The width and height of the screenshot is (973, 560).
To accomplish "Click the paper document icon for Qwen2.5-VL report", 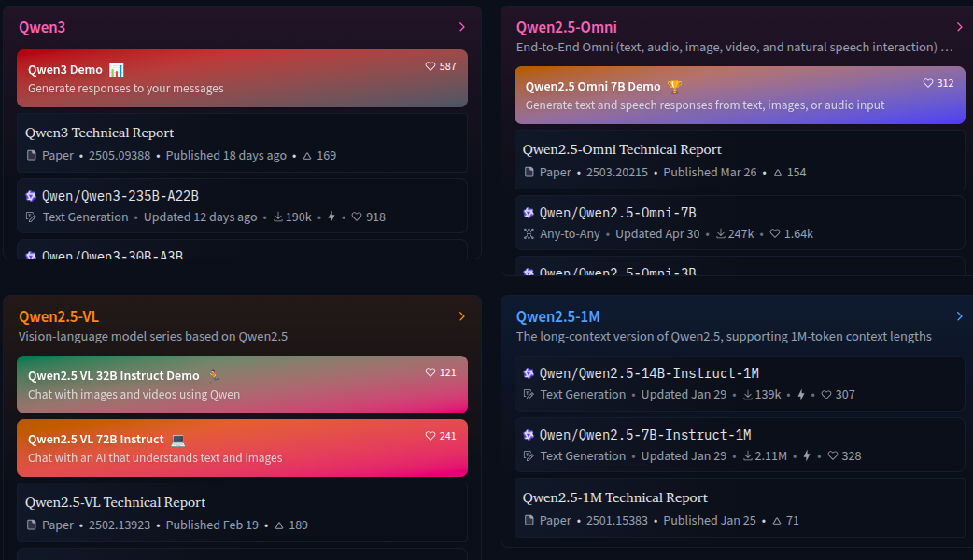I will click(x=31, y=525).
